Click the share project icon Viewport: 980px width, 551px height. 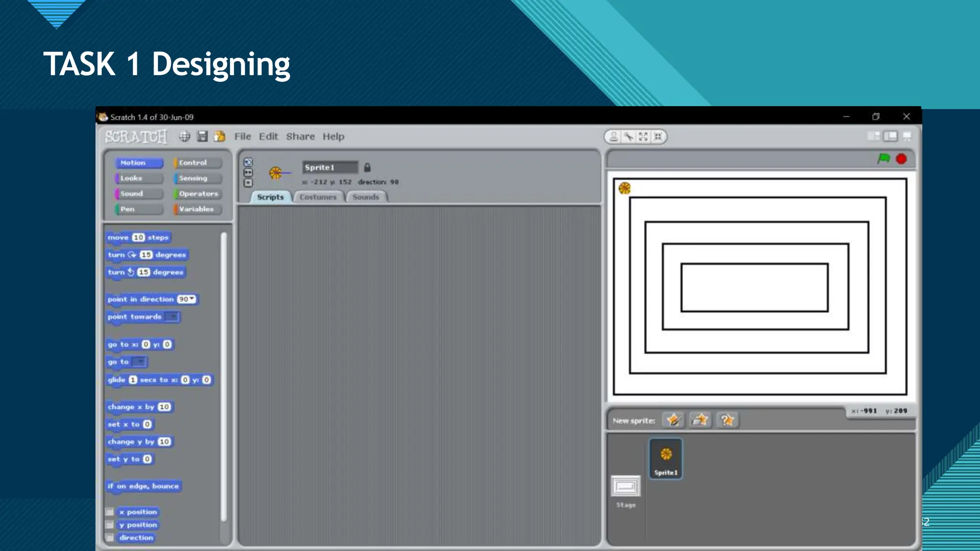click(220, 137)
